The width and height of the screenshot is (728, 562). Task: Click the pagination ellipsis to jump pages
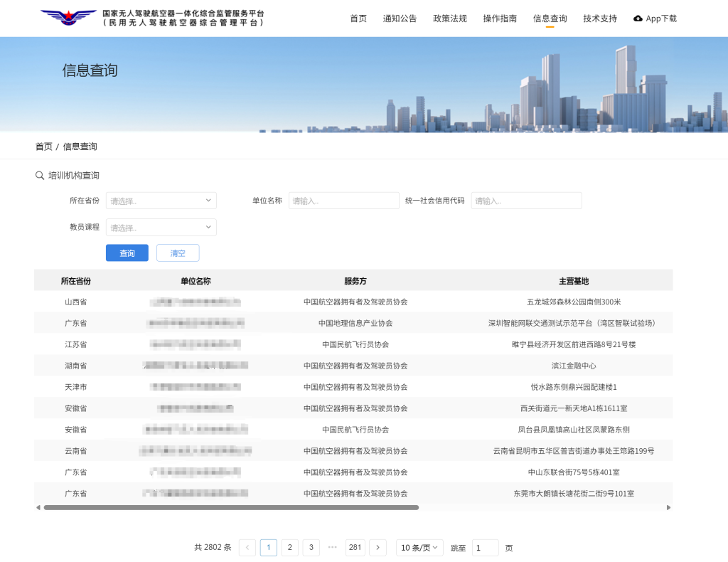[x=332, y=548]
